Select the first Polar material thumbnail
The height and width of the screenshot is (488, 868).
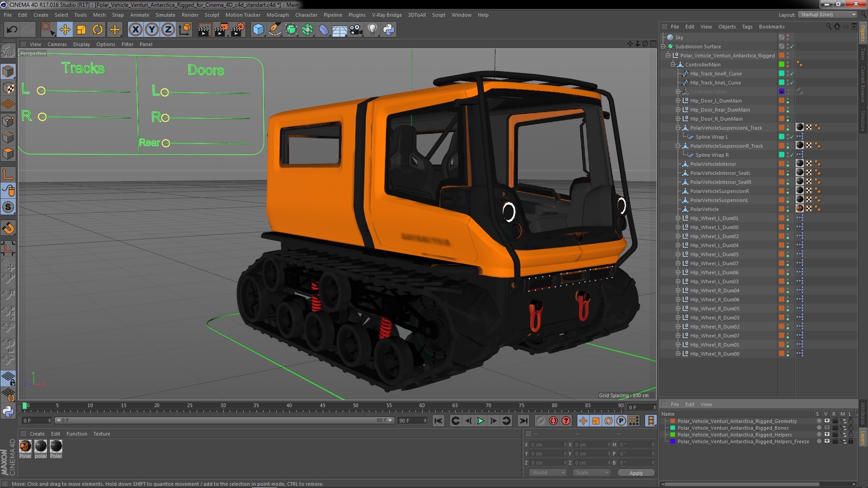[x=25, y=446]
